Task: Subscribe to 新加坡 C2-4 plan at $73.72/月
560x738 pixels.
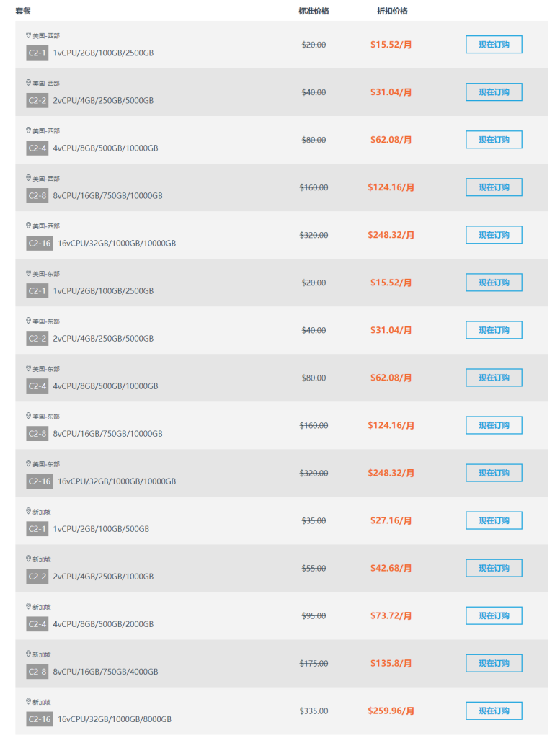Action: click(x=494, y=615)
